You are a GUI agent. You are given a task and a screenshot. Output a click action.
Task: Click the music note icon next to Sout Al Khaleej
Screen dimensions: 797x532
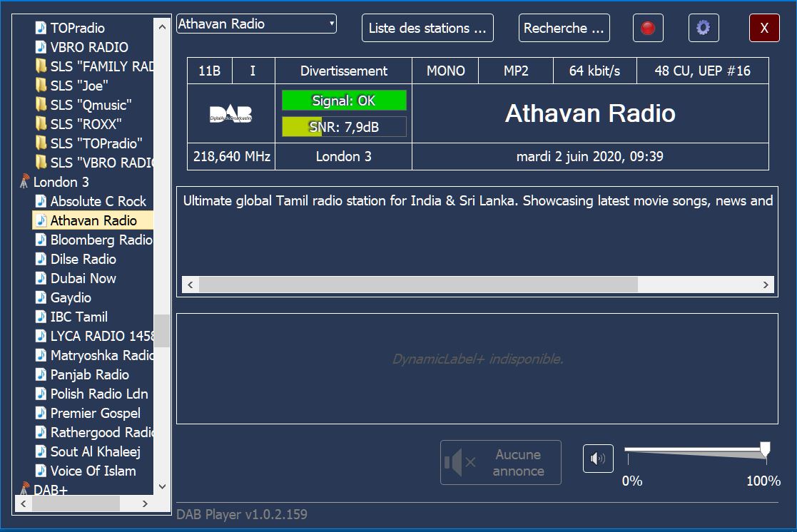[41, 451]
